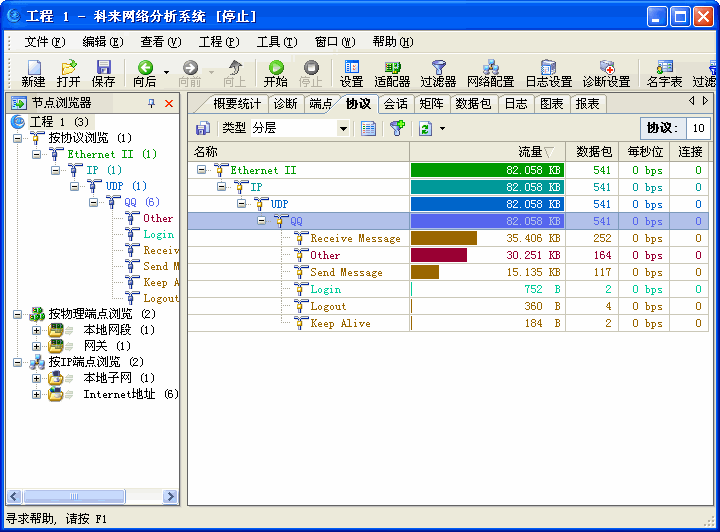Image resolution: width=720 pixels, height=532 pixels.
Task: Open 设置 settings toolbar icon
Action: tap(352, 68)
